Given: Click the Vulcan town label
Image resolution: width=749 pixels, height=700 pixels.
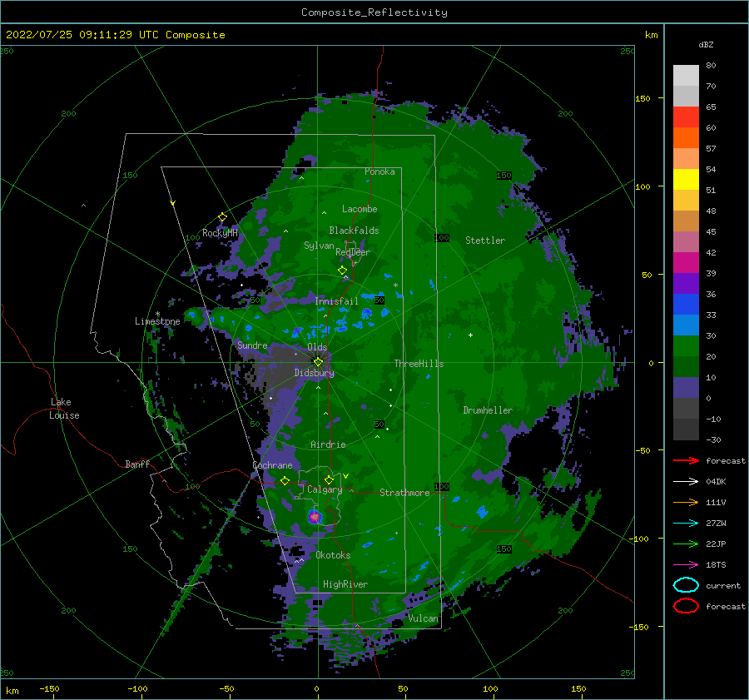Looking at the screenshot, I should tap(423, 618).
